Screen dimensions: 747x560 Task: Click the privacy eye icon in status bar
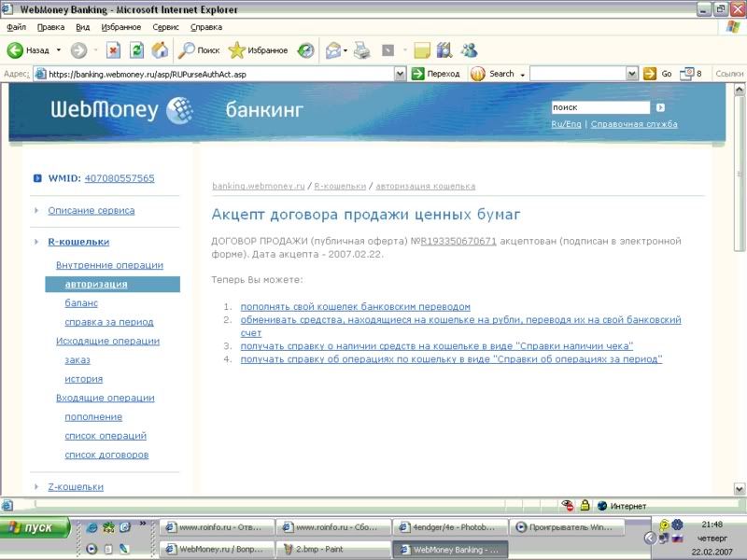[567, 505]
